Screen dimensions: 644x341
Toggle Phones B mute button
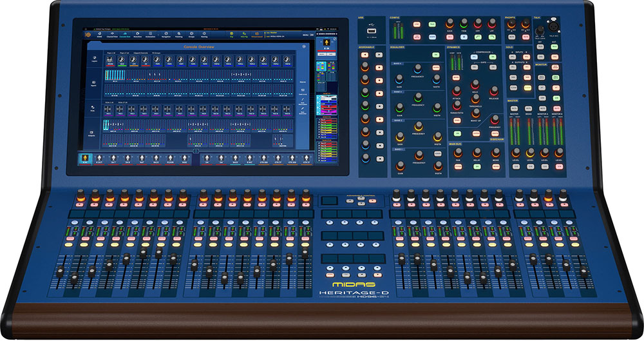(x=526, y=37)
